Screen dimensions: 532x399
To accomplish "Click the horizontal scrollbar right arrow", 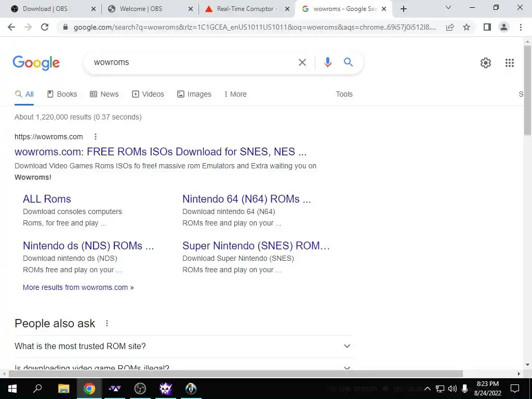I will 519,374.
